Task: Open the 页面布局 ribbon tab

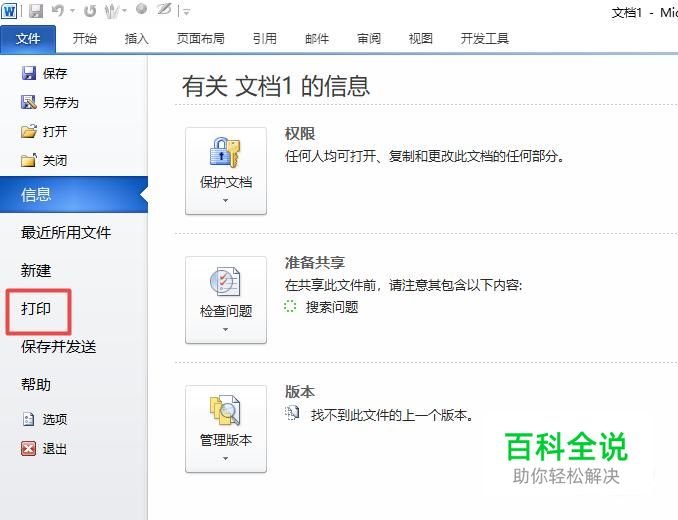Action: click(201, 39)
